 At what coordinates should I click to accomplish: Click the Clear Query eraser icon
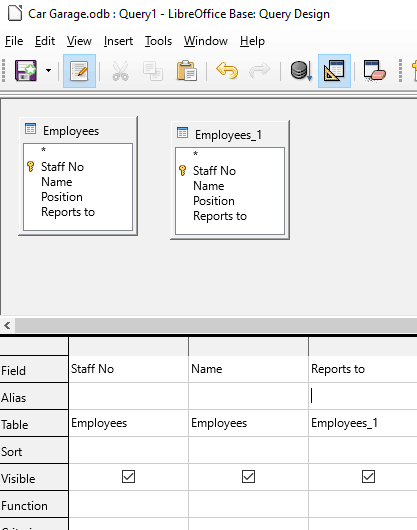pos(374,71)
